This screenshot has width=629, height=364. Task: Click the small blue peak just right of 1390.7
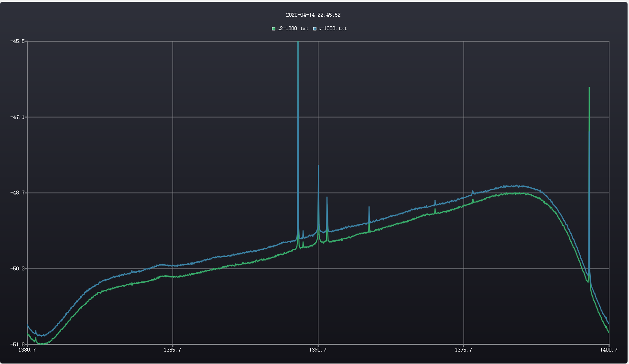(327, 197)
